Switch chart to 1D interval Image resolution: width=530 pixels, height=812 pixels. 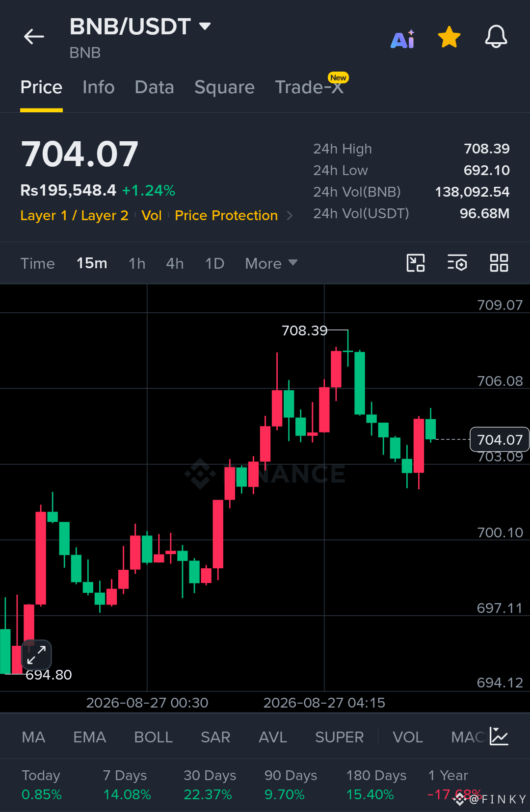tap(214, 263)
